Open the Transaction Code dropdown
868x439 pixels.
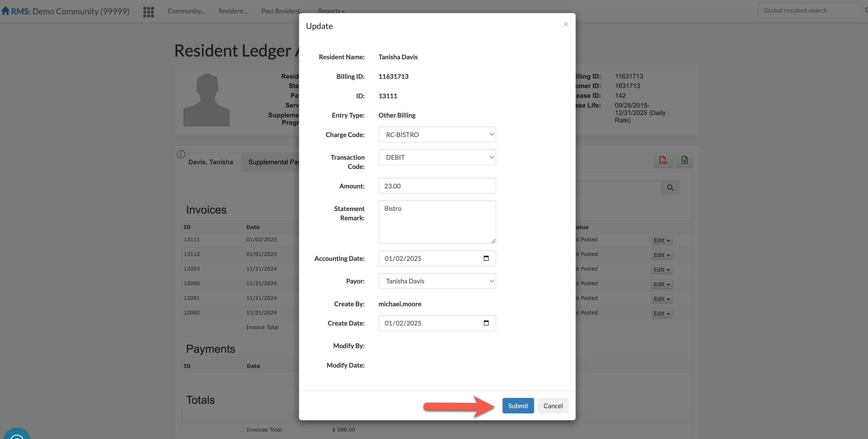[437, 157]
